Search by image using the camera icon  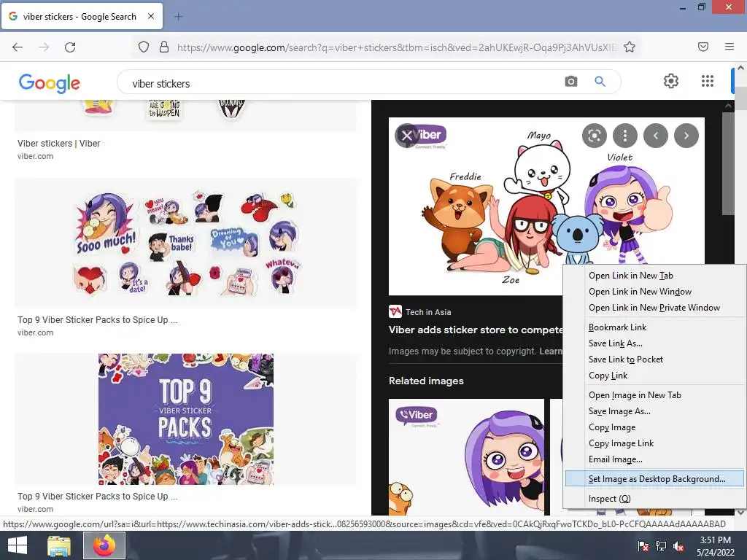coord(570,82)
